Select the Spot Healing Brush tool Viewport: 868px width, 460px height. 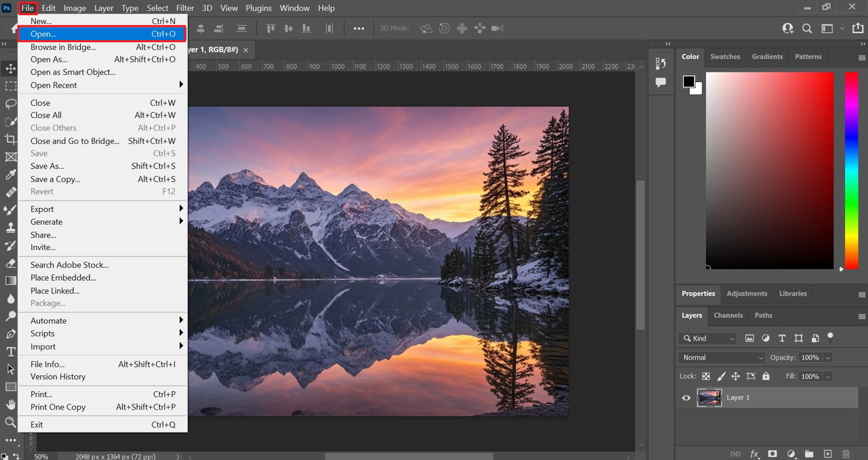pos(10,192)
